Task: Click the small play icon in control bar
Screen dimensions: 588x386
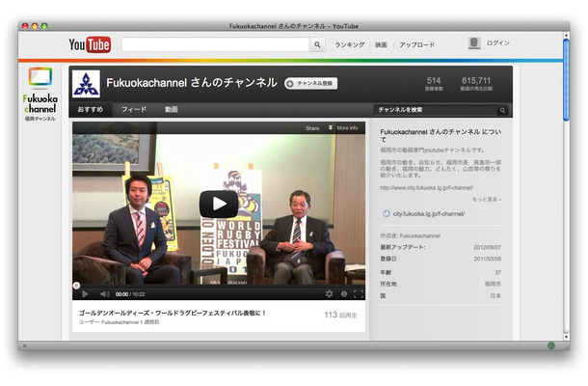Action: point(85,294)
